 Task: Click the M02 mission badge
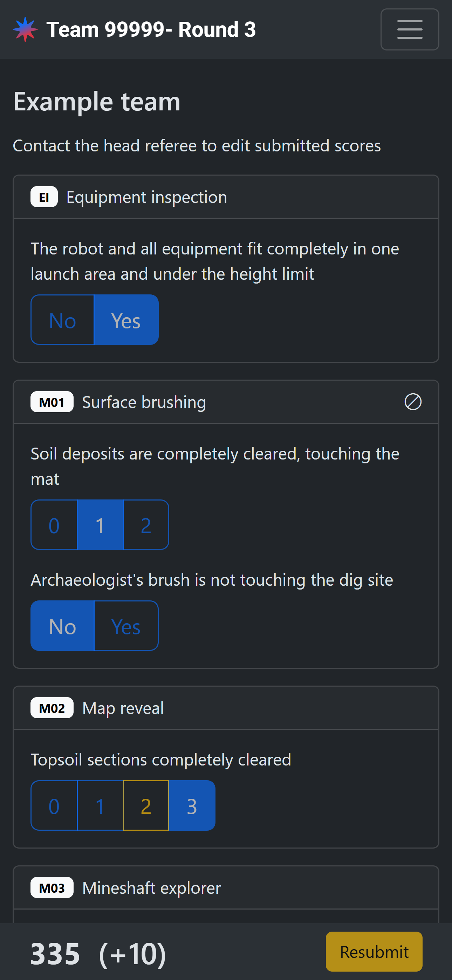(x=52, y=708)
